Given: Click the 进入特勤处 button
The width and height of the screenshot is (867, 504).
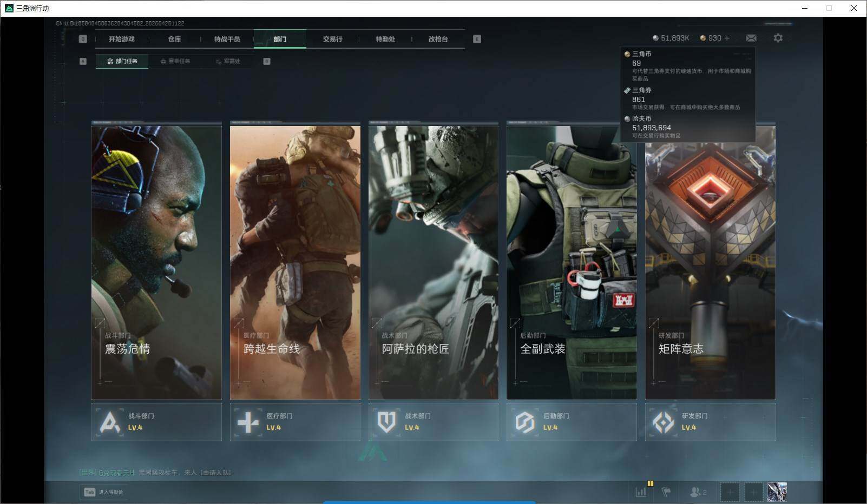Looking at the screenshot, I should coord(104,492).
